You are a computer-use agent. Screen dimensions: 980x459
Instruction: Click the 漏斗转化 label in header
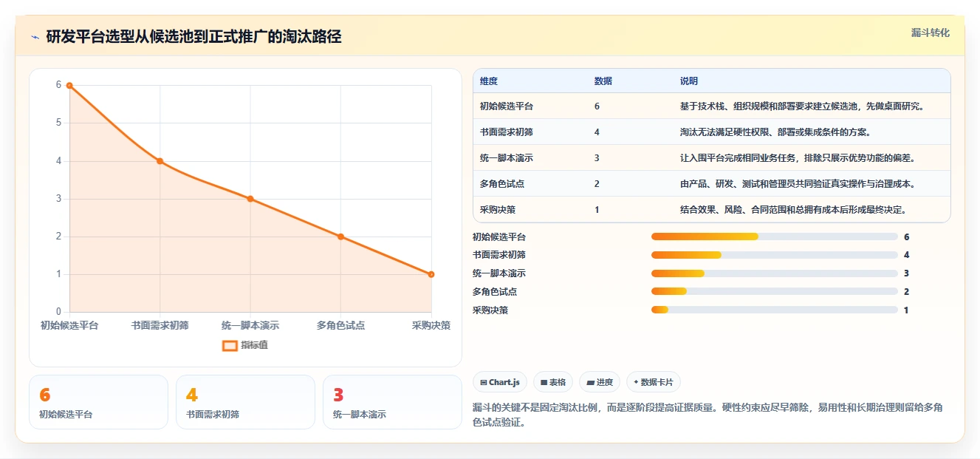coord(930,33)
